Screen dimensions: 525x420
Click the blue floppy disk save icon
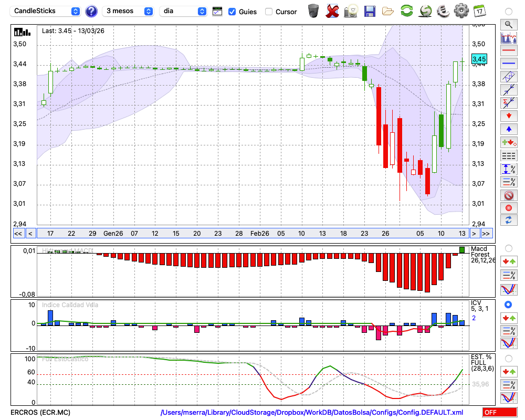(370, 10)
